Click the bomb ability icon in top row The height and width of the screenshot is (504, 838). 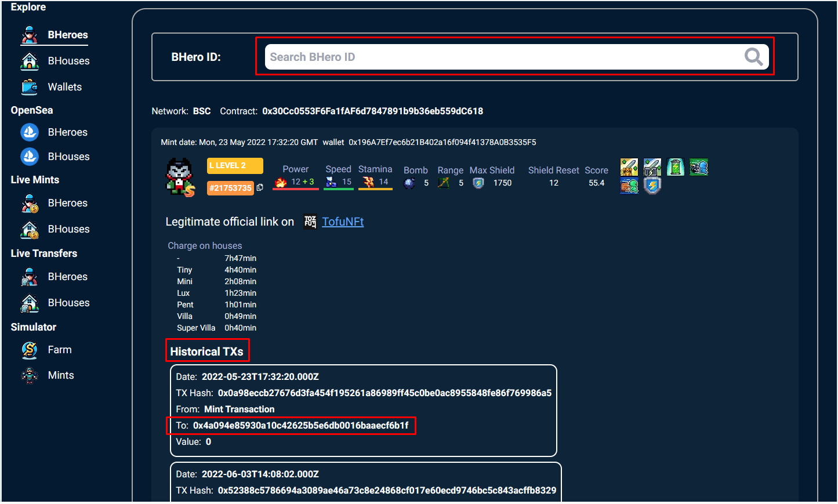699,167
